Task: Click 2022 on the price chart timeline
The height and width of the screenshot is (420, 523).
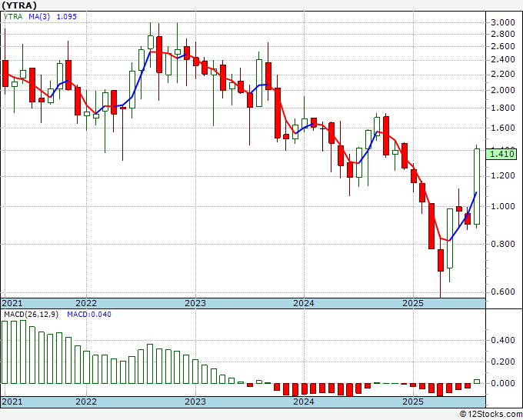Action: pyautogui.click(x=86, y=303)
